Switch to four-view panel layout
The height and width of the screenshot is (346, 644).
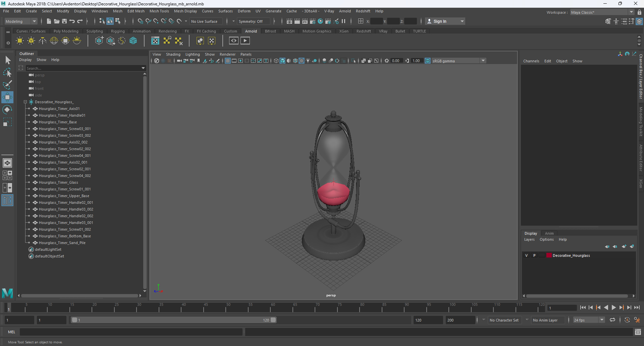(x=7, y=175)
